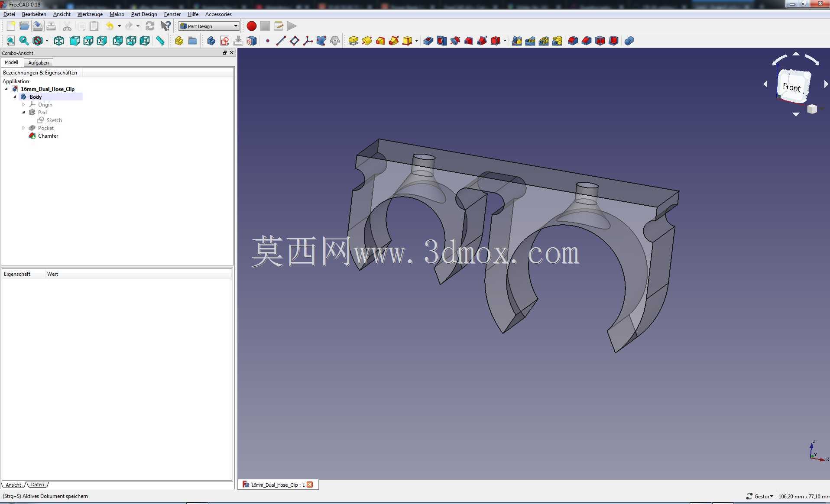Click Fit all view icon
The height and width of the screenshot is (504, 830).
[11, 41]
